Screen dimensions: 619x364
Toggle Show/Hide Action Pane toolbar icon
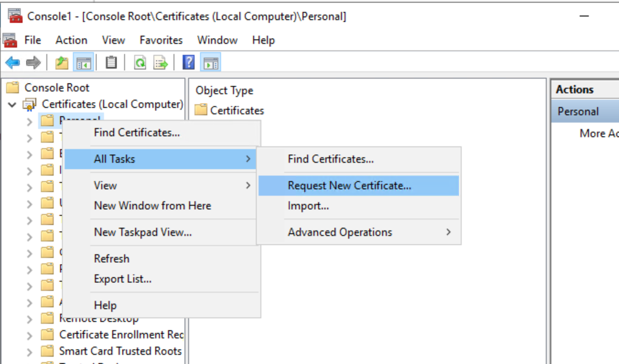[210, 63]
